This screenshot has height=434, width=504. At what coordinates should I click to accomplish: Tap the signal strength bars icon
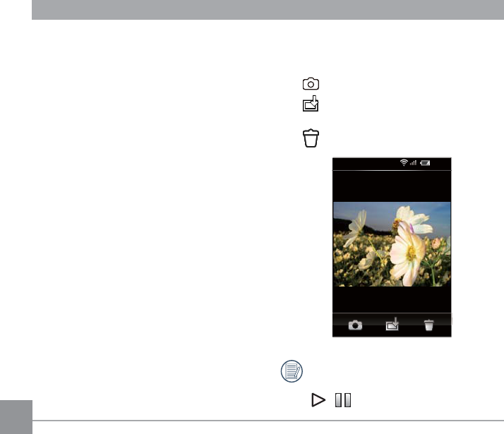[x=414, y=163]
